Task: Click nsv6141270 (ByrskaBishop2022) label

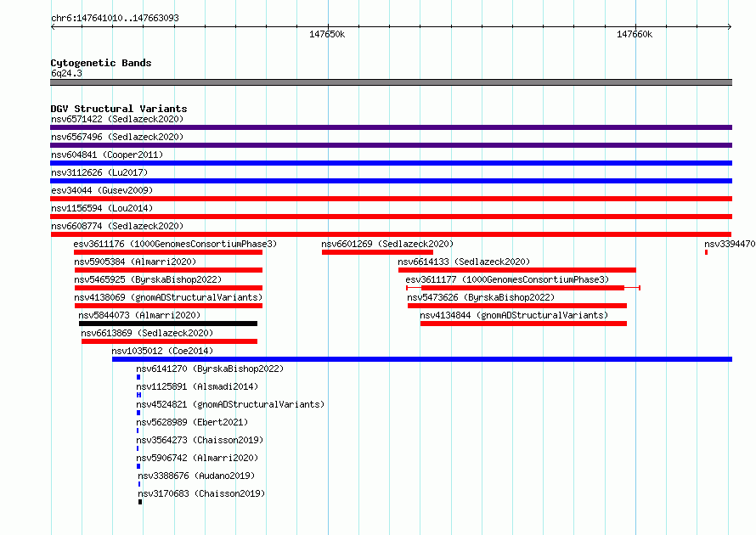Action: pyautogui.click(x=210, y=369)
